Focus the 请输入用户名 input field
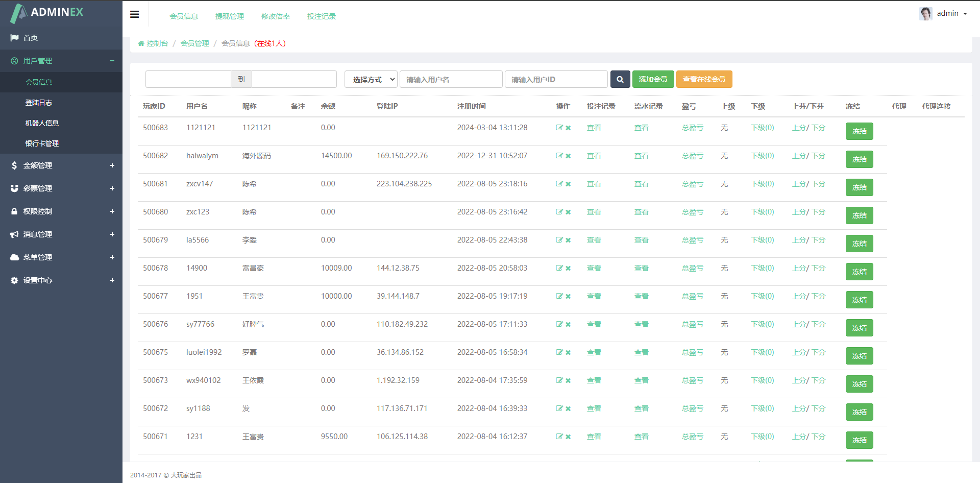Viewport: 980px width, 483px height. pos(451,79)
